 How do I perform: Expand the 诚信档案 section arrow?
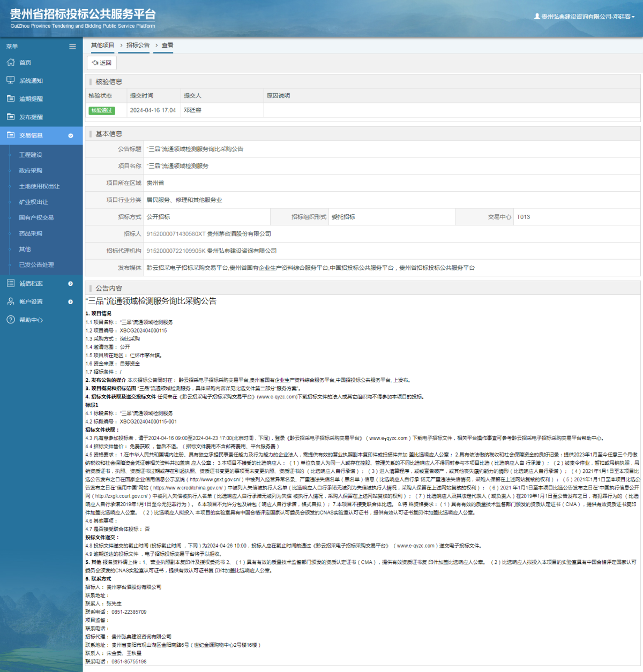71,283
